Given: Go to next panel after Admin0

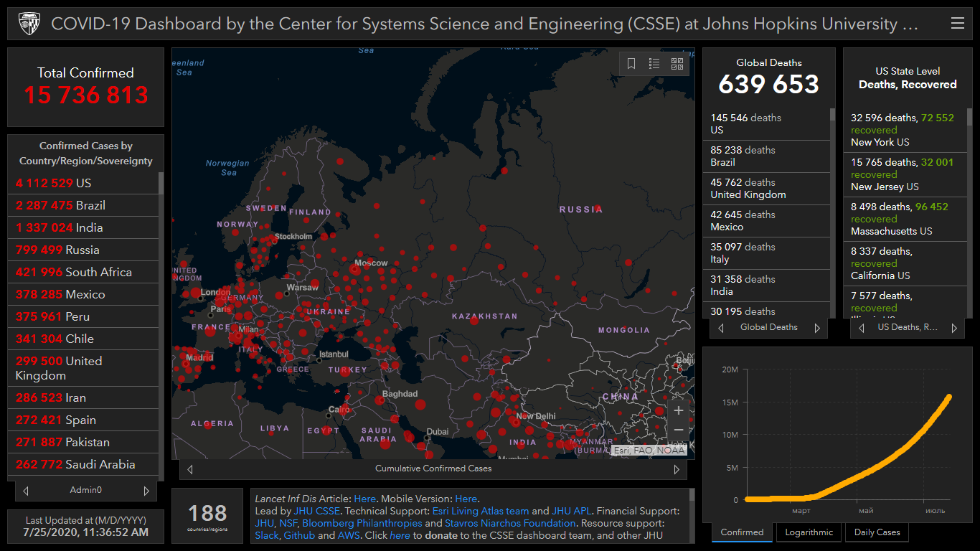Looking at the screenshot, I should (146, 491).
